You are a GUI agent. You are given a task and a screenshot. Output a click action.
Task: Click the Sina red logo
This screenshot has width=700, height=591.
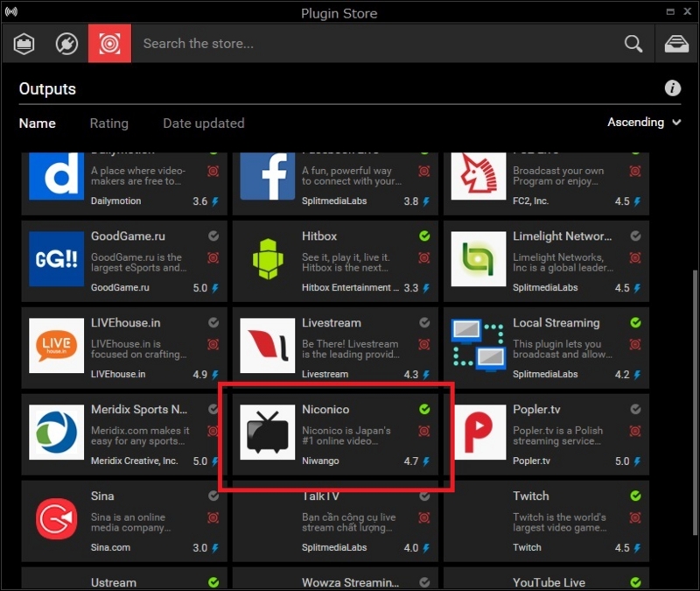(x=56, y=518)
